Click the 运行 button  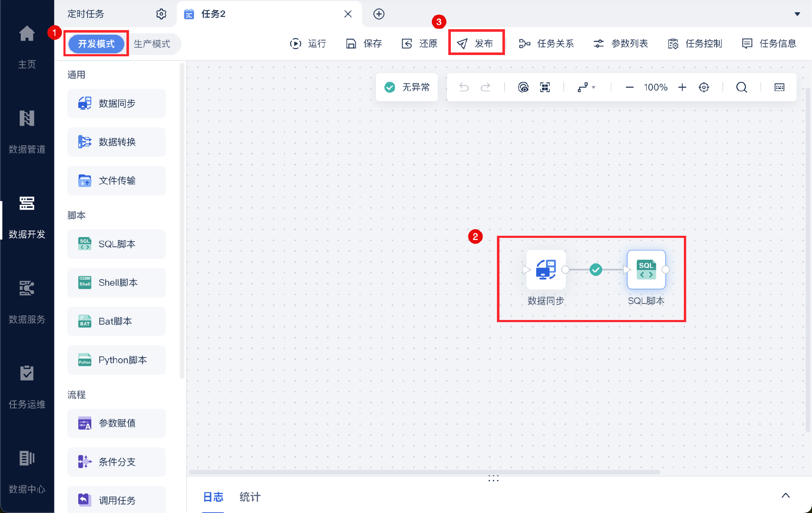click(308, 44)
